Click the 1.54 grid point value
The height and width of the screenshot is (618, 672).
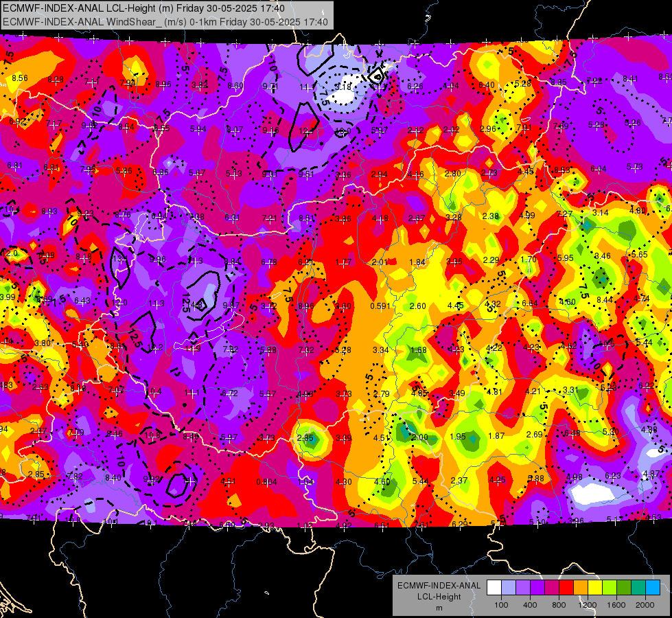point(306,481)
